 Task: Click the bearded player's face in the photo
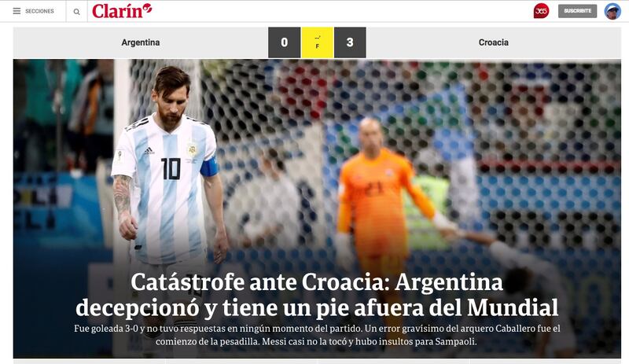[x=171, y=105]
